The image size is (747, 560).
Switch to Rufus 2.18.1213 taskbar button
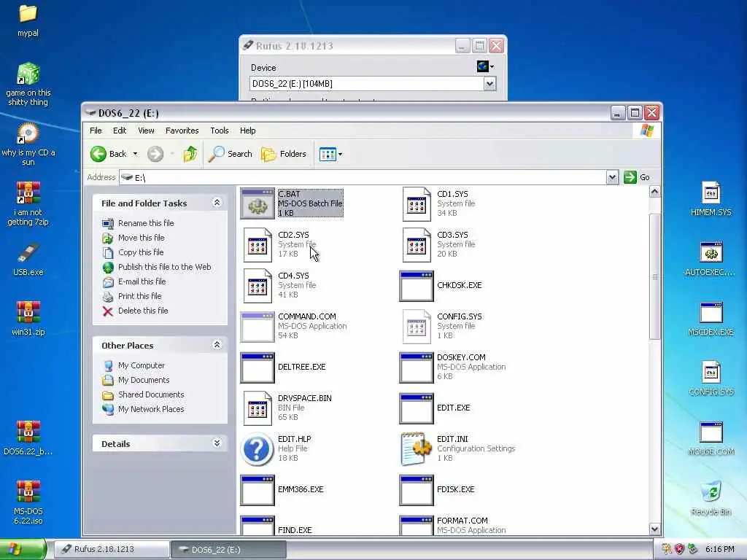(112, 550)
